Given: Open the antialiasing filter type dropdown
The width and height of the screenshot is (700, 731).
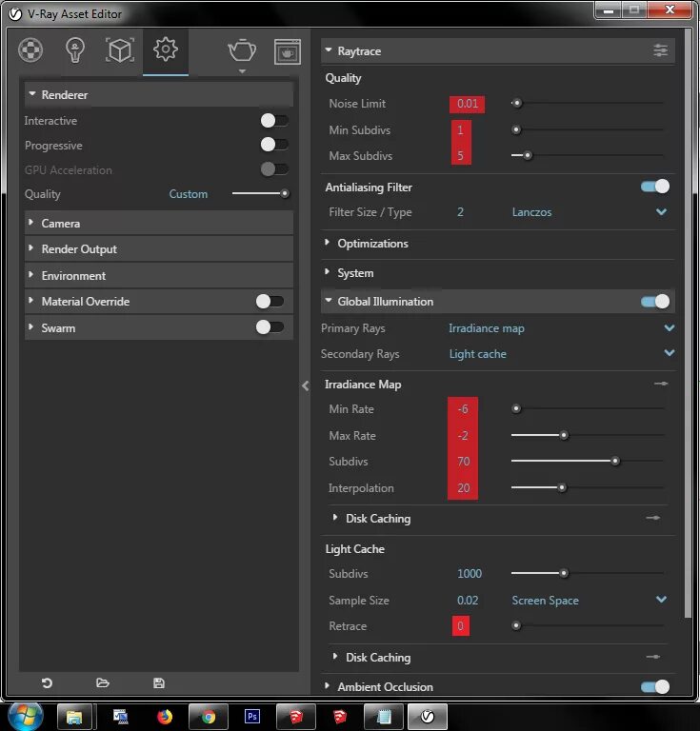Looking at the screenshot, I should click(589, 212).
